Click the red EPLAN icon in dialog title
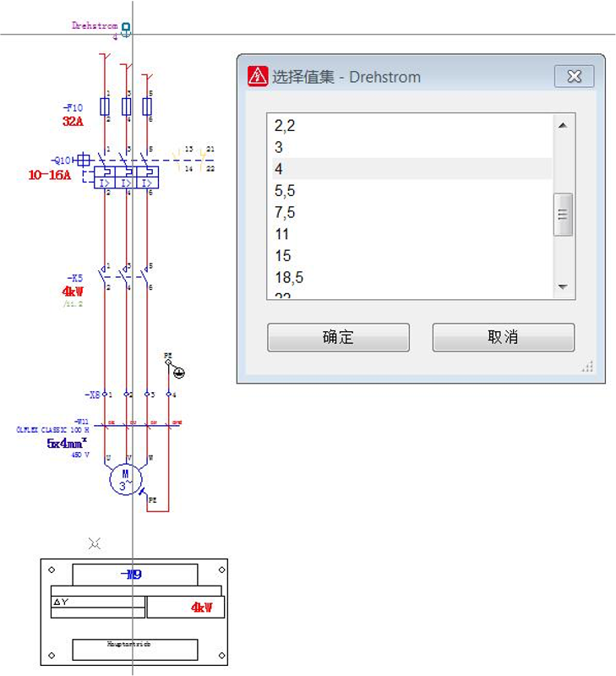Image resolution: width=616 pixels, height=676 pixels. coord(257,76)
